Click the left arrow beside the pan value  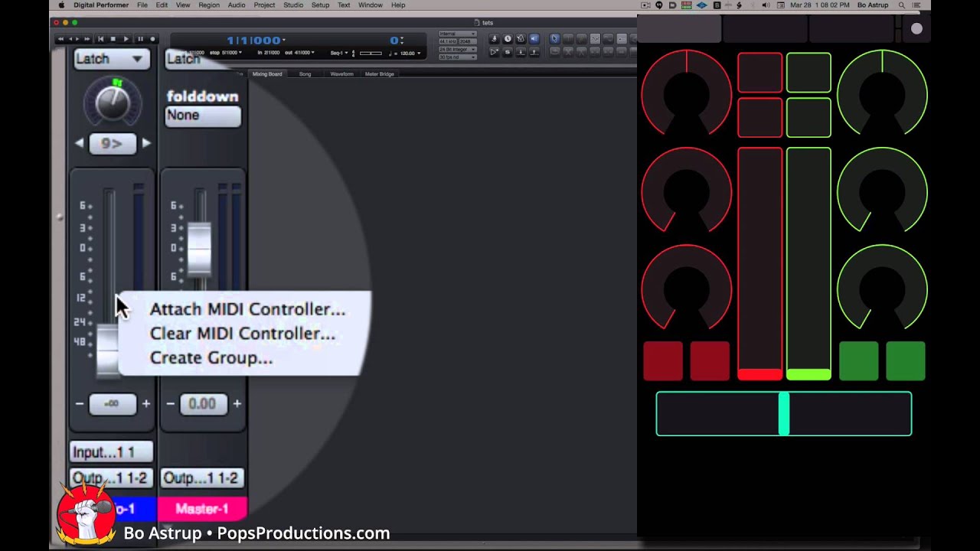pyautogui.click(x=79, y=143)
